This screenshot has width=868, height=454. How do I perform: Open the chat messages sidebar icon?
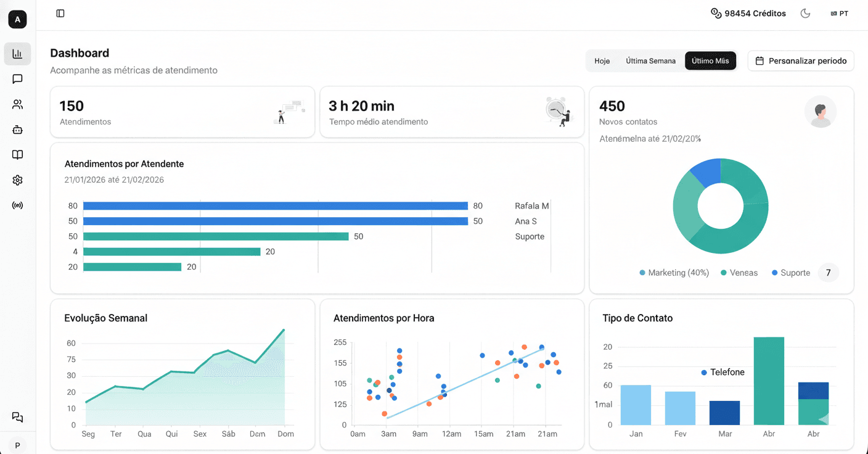[17, 79]
